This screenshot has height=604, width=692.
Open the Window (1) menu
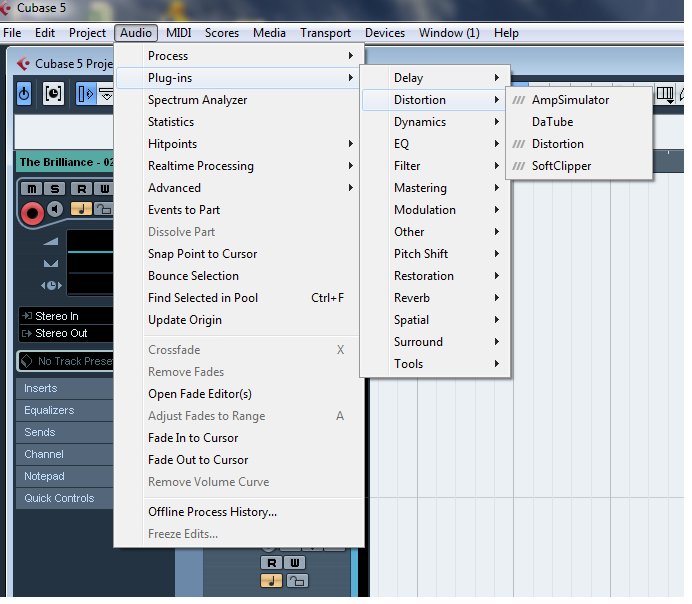[449, 33]
